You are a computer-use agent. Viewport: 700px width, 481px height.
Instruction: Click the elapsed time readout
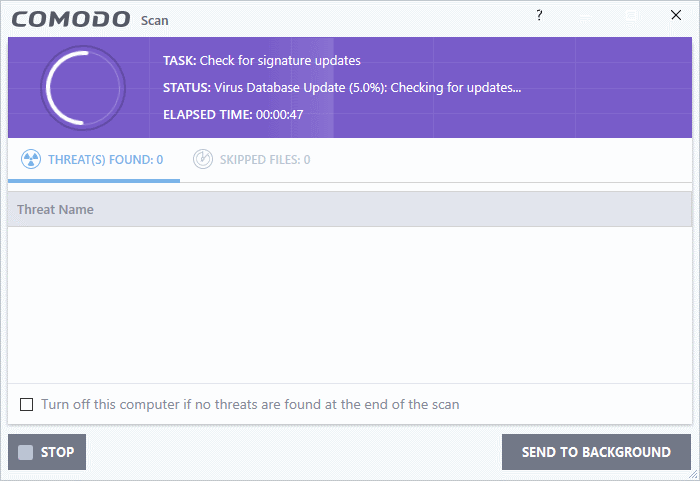pos(233,114)
